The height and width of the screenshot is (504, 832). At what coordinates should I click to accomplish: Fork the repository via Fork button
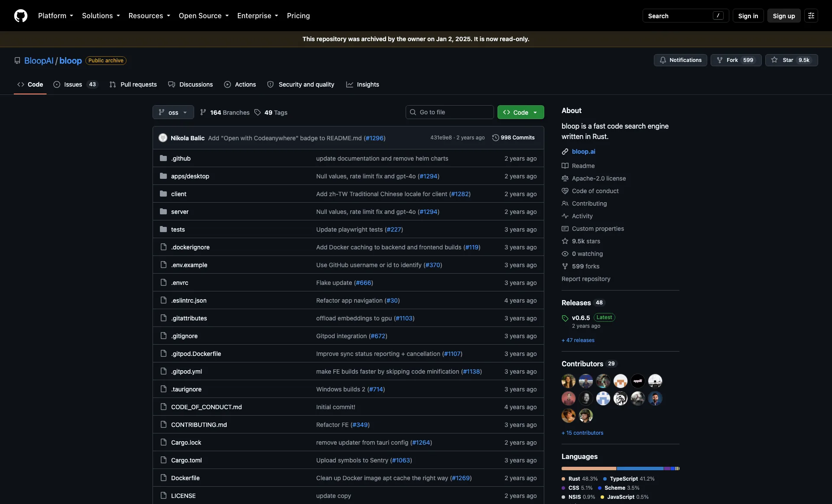pos(736,60)
